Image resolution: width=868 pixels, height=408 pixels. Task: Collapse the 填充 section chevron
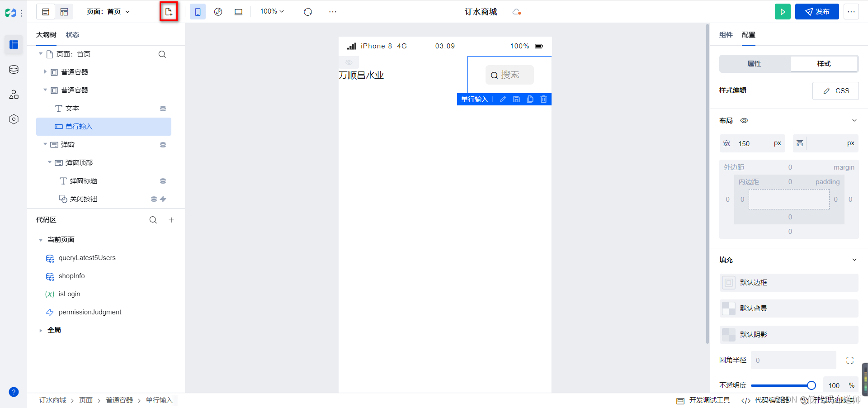pyautogui.click(x=854, y=260)
